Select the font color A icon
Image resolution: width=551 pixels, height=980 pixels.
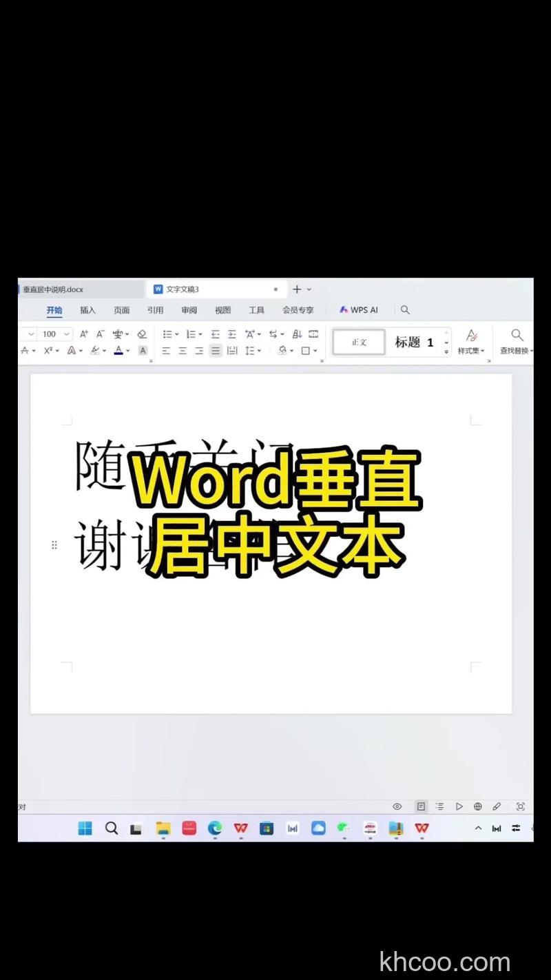point(118,350)
